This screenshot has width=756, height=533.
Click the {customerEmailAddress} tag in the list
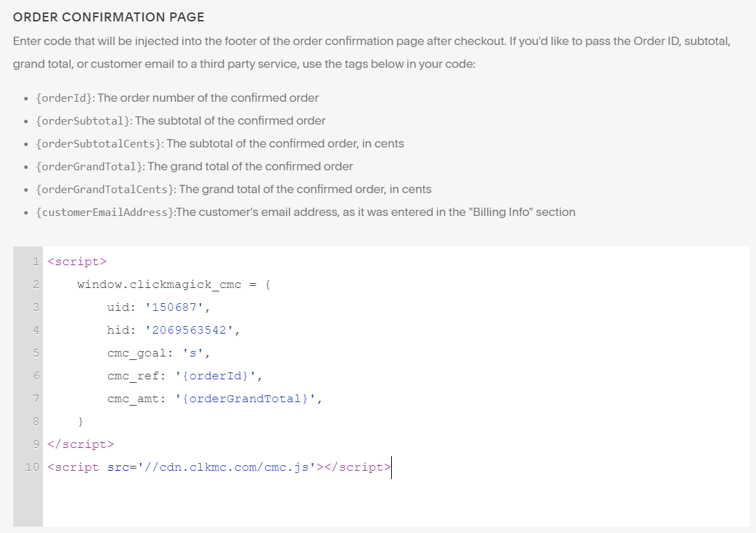(x=105, y=213)
